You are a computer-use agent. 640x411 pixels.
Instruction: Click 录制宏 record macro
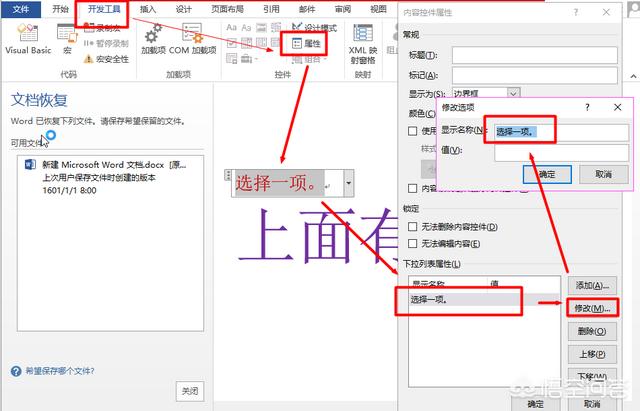(102, 28)
